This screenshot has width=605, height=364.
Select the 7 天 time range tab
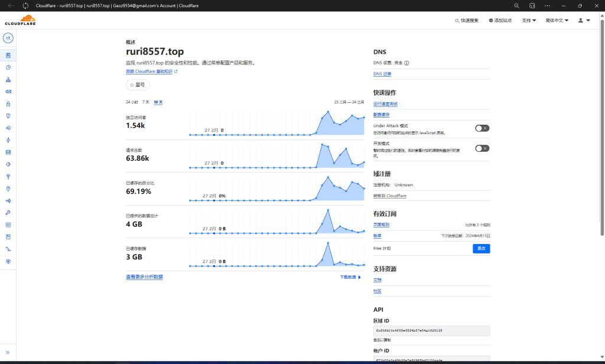click(x=146, y=102)
